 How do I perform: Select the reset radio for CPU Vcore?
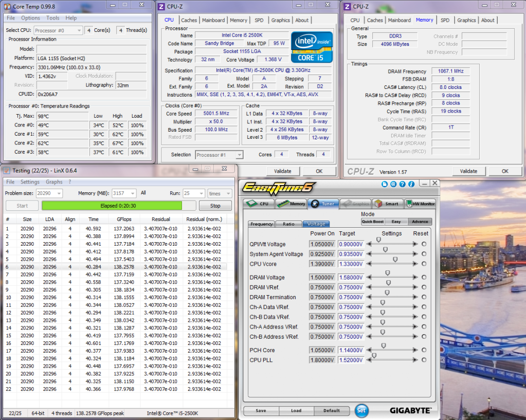[x=424, y=264]
